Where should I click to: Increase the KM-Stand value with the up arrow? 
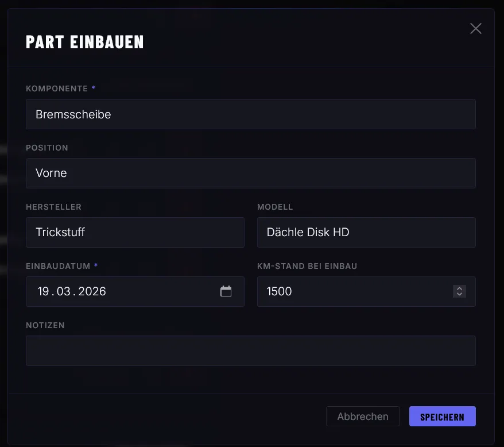click(459, 288)
